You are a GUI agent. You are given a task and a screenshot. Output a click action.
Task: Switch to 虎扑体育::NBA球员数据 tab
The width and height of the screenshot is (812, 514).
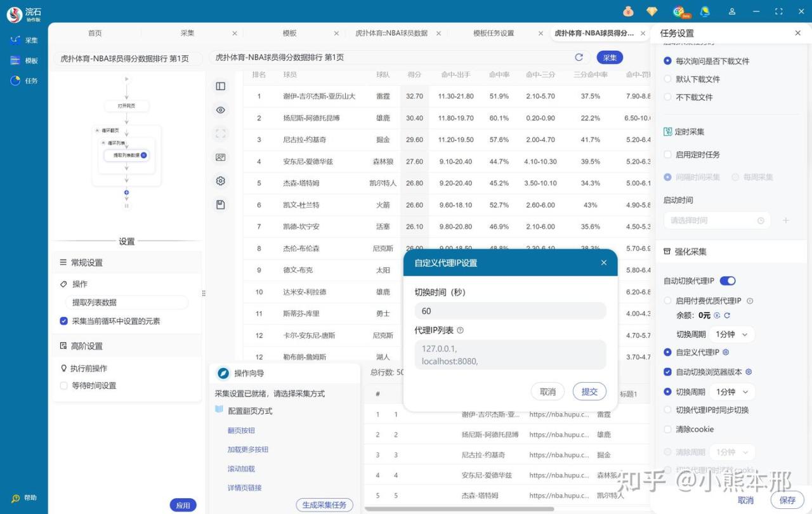(x=391, y=33)
